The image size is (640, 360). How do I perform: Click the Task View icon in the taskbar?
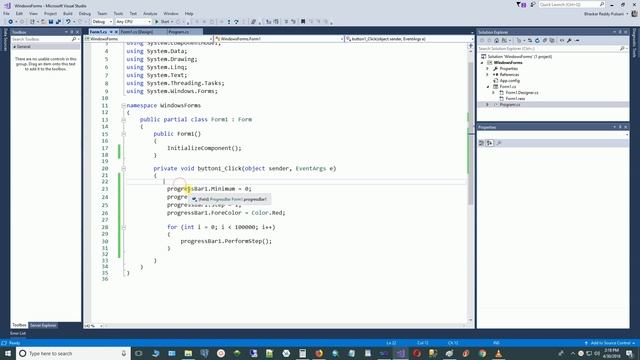[x=139, y=353]
